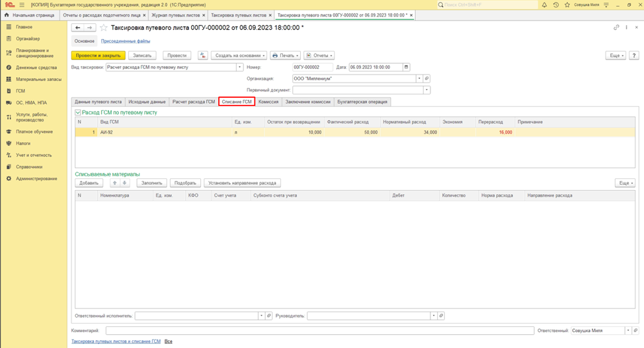Screen dimensions: 644x348
Task: Expand Ответственный user dropdown arrow
Action: pyautogui.click(x=628, y=330)
